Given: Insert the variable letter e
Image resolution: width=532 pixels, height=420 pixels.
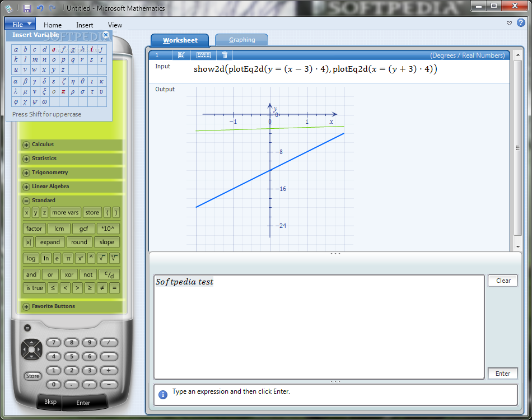Looking at the screenshot, I should pos(54,49).
